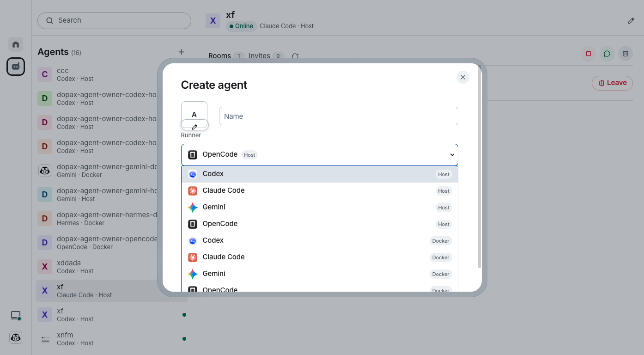The height and width of the screenshot is (355, 644).
Task: Switch to the Invites tab
Action: 266,56
